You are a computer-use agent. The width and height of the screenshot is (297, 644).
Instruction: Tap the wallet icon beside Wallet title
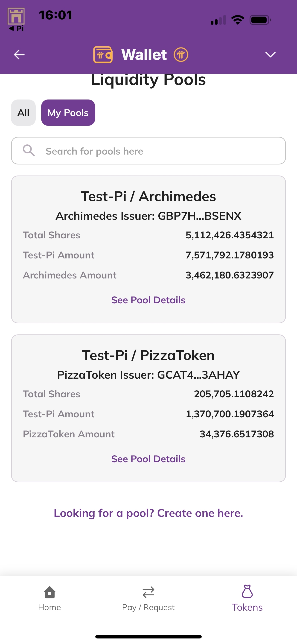click(x=103, y=55)
